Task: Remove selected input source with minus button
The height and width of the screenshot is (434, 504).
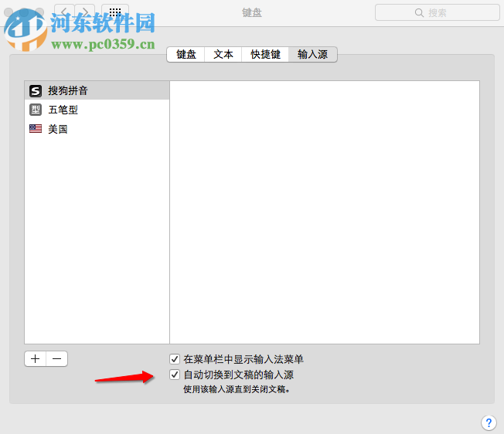Action: tap(57, 358)
